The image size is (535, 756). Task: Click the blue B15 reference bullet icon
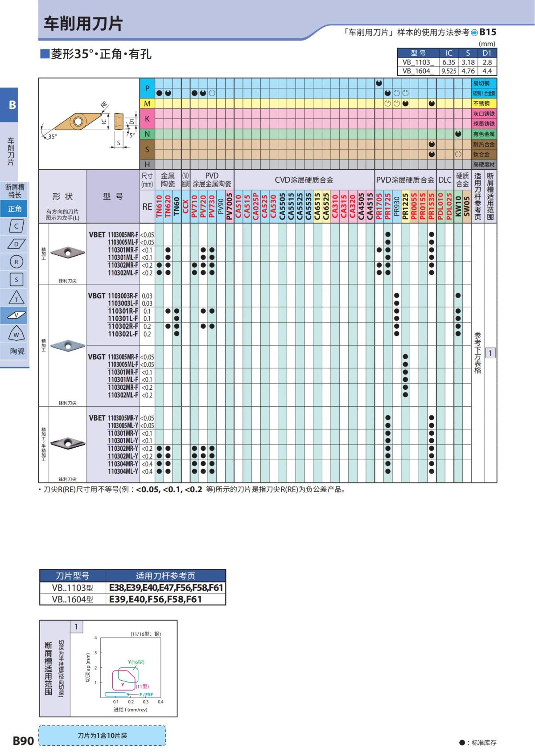point(474,33)
